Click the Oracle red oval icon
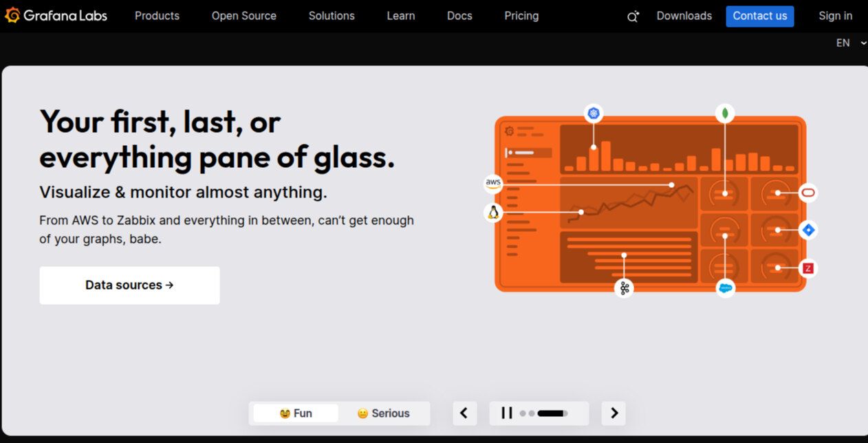The image size is (868, 443). 808,193
